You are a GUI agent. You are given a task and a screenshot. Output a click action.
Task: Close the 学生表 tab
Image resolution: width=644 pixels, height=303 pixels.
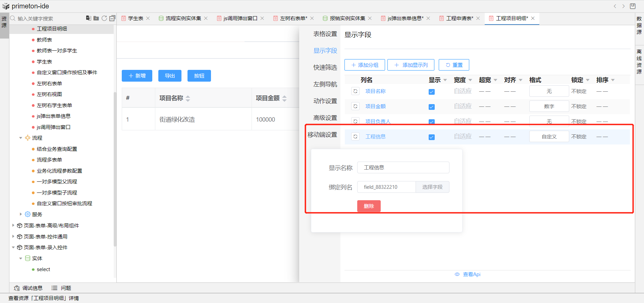148,18
